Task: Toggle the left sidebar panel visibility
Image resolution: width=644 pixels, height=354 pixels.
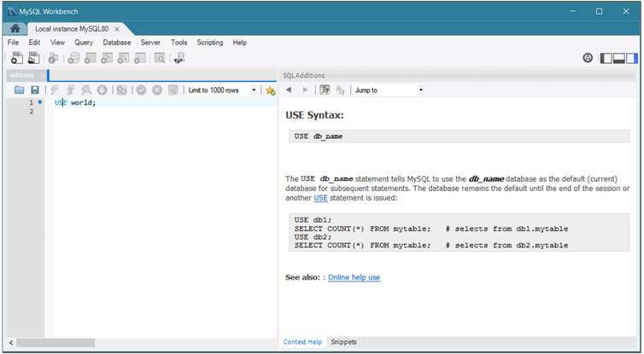Action: pyautogui.click(x=606, y=58)
